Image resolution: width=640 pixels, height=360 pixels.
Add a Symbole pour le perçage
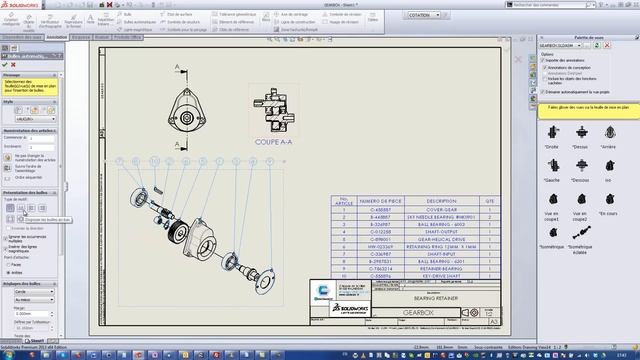184,30
